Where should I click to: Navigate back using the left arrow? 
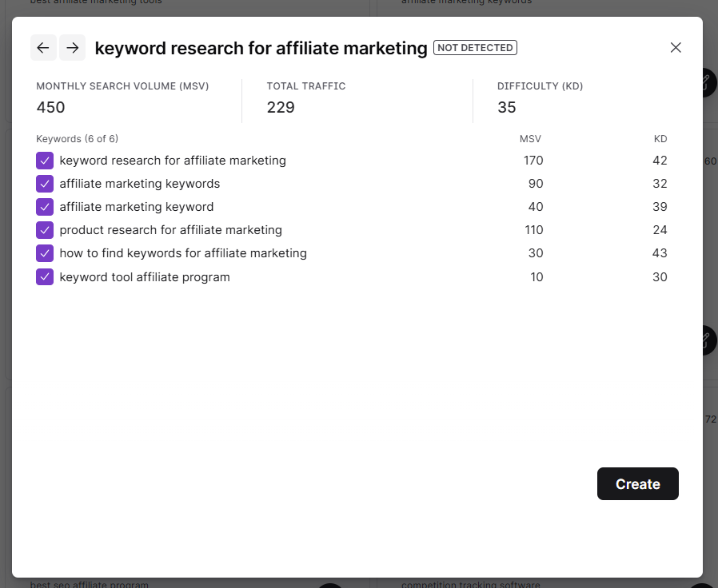43,48
